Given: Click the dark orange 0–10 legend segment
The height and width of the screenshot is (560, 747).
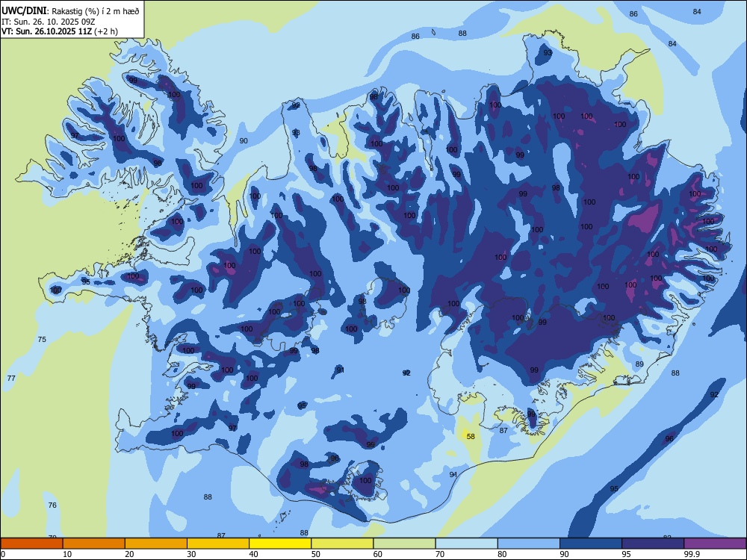Looking at the screenshot, I should (32, 544).
